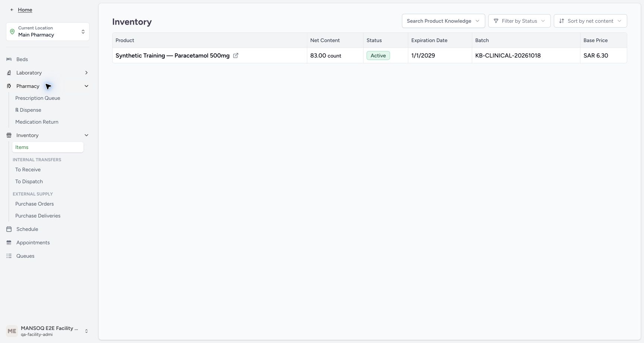
Task: Click the Queues list icon
Action: 9,256
